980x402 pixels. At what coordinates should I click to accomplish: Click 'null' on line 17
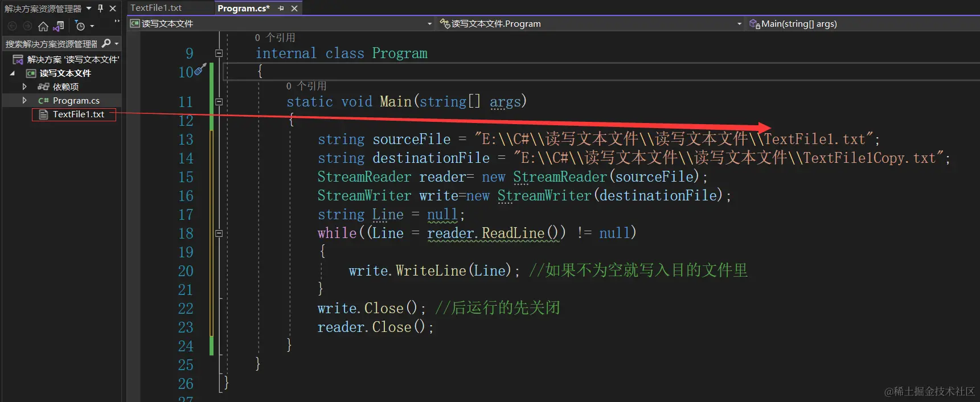click(442, 215)
